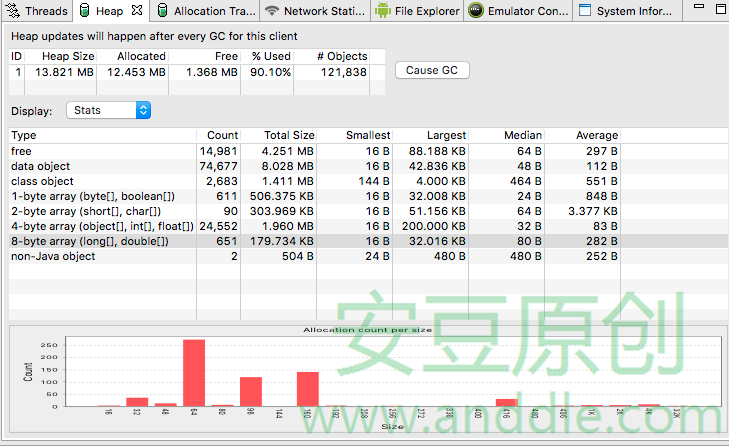Image resolution: width=729 pixels, height=446 pixels.
Task: Click the chart bar at size 160
Action: (x=308, y=389)
